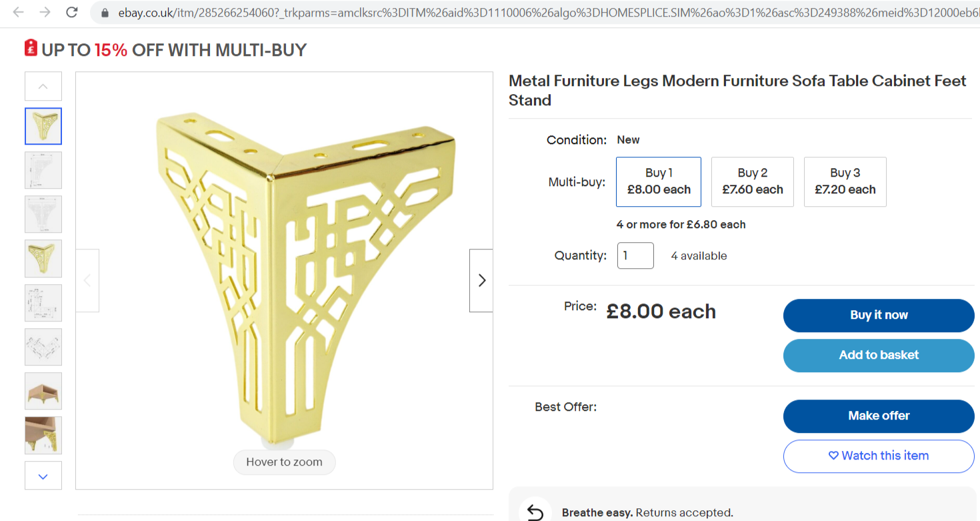Collapse the thumbnail strip using the up chevron
The image size is (980, 521).
tap(43, 86)
